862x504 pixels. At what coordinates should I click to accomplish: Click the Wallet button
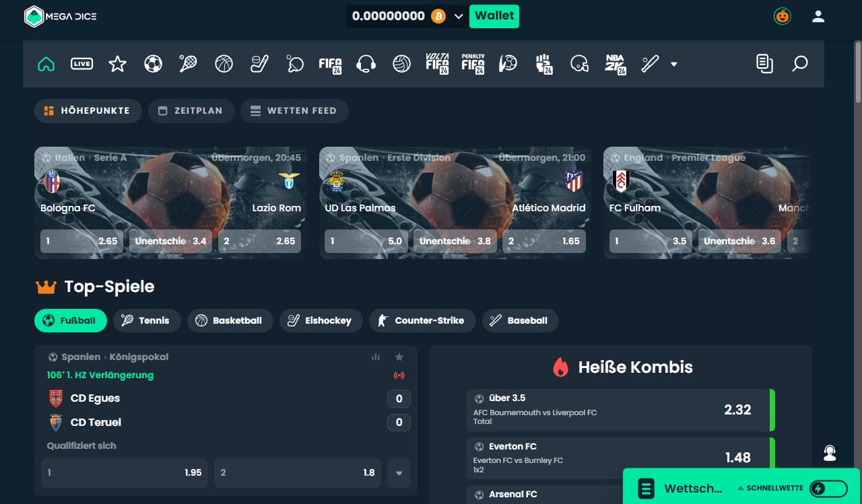click(x=495, y=16)
